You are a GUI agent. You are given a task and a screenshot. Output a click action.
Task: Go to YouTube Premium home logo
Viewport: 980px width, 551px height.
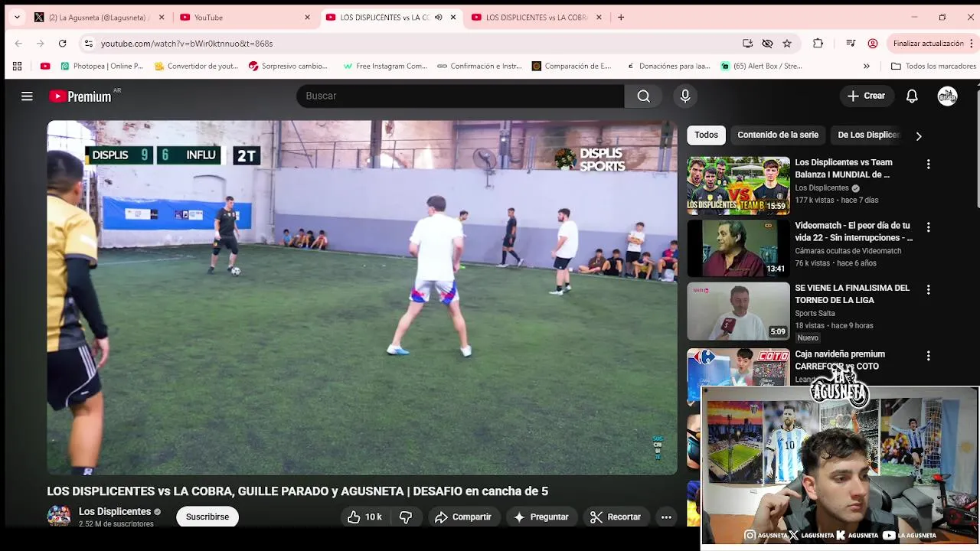coord(80,96)
